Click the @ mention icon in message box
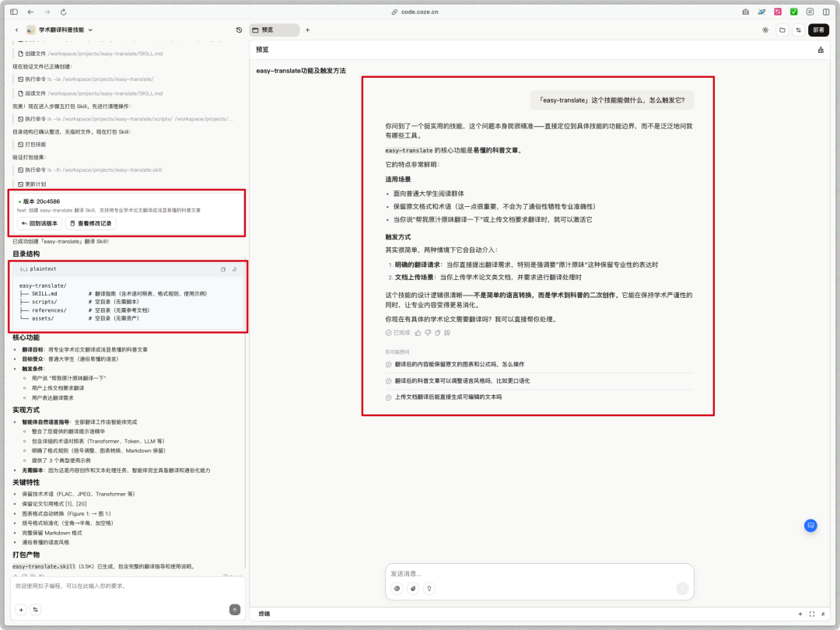The width and height of the screenshot is (840, 630). click(x=397, y=589)
